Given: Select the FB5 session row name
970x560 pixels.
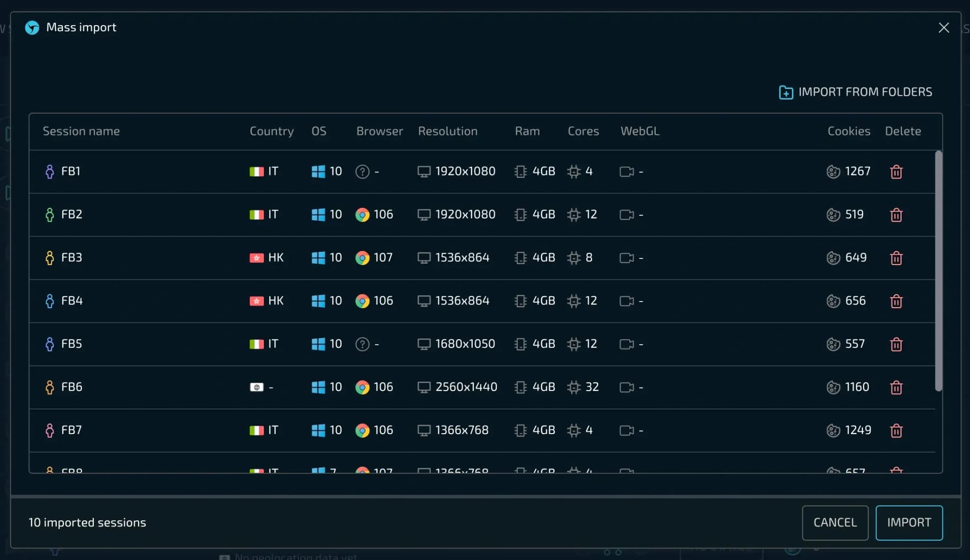Looking at the screenshot, I should 72,344.
